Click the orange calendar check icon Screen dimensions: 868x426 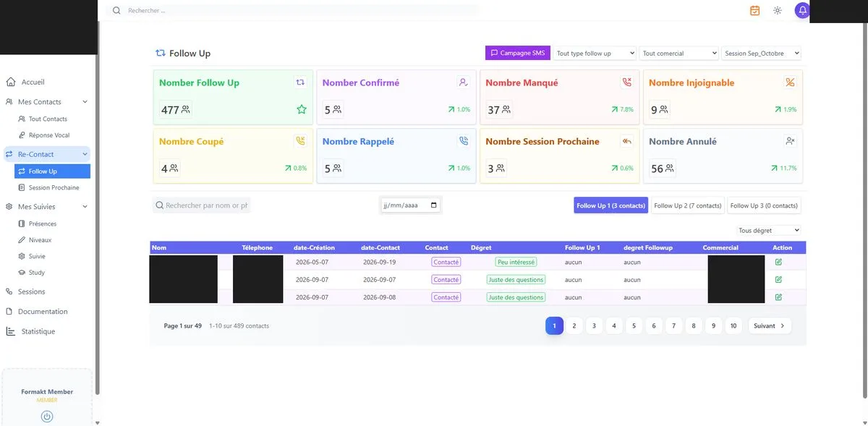(755, 10)
